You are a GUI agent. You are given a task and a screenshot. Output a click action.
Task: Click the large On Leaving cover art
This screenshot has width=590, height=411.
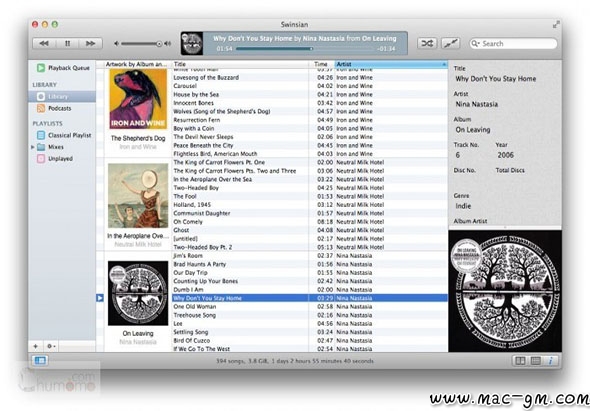[505, 291]
